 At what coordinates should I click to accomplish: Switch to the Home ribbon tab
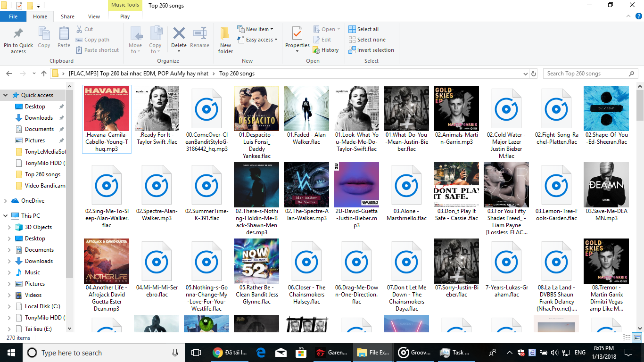[x=40, y=16]
